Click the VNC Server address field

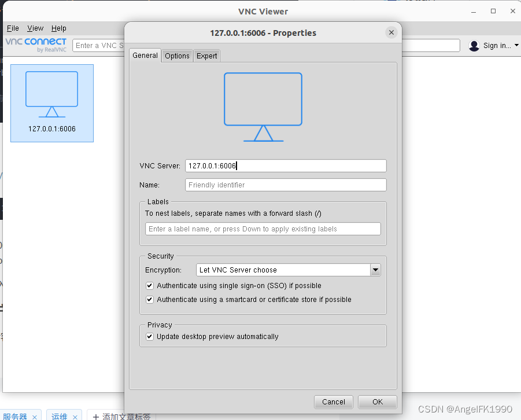click(x=286, y=165)
